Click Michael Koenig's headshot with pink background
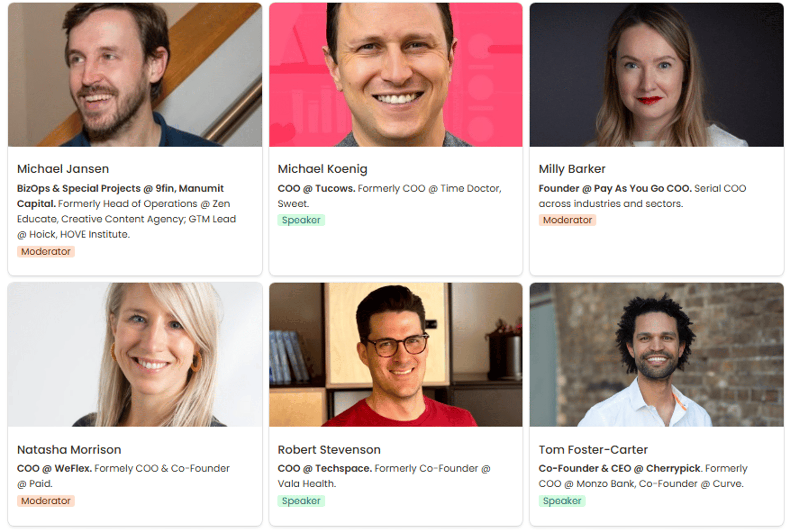The image size is (790, 532). (395, 75)
